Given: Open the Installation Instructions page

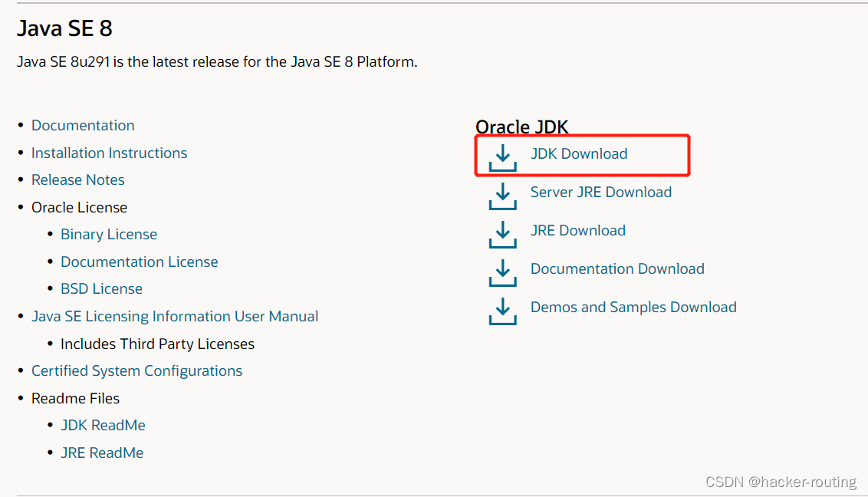Looking at the screenshot, I should 109,153.
